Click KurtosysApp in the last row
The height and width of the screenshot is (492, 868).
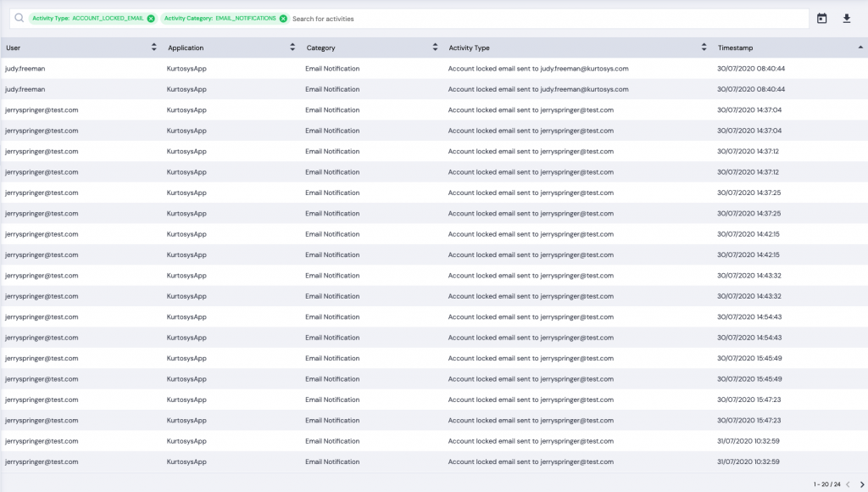point(186,461)
